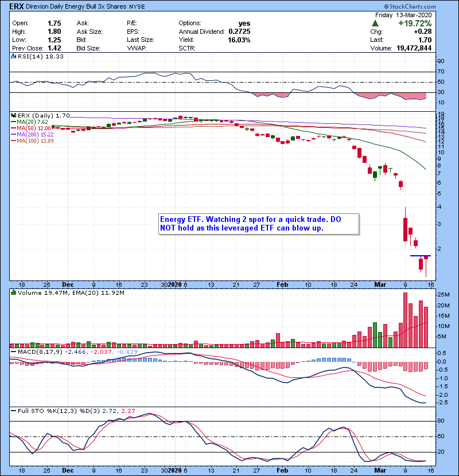Click the 25M label on the volume scale
This screenshot has width=459, height=476.
pyautogui.click(x=443, y=295)
